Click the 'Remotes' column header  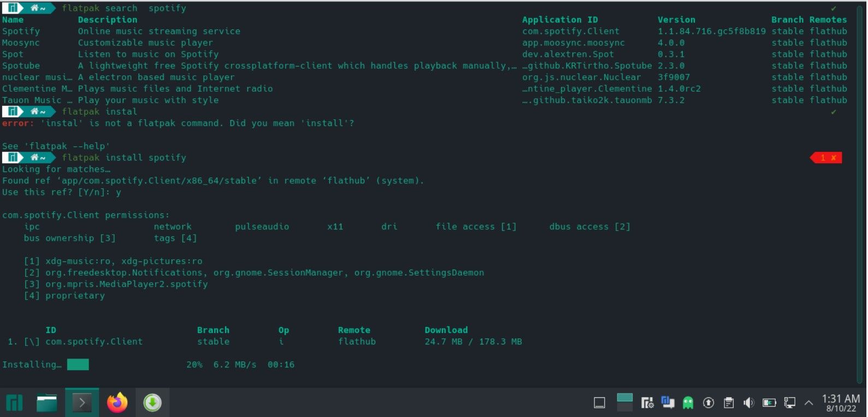828,20
